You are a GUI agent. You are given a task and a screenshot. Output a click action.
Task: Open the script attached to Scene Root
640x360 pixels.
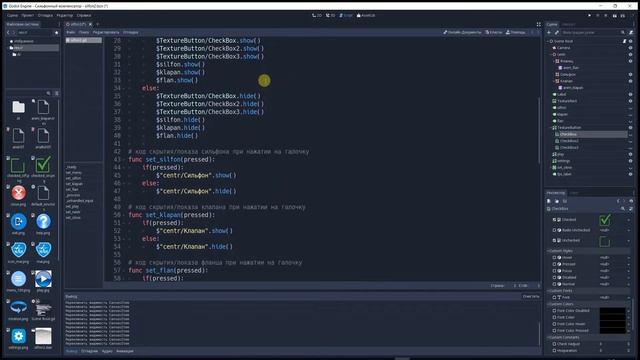click(624, 41)
